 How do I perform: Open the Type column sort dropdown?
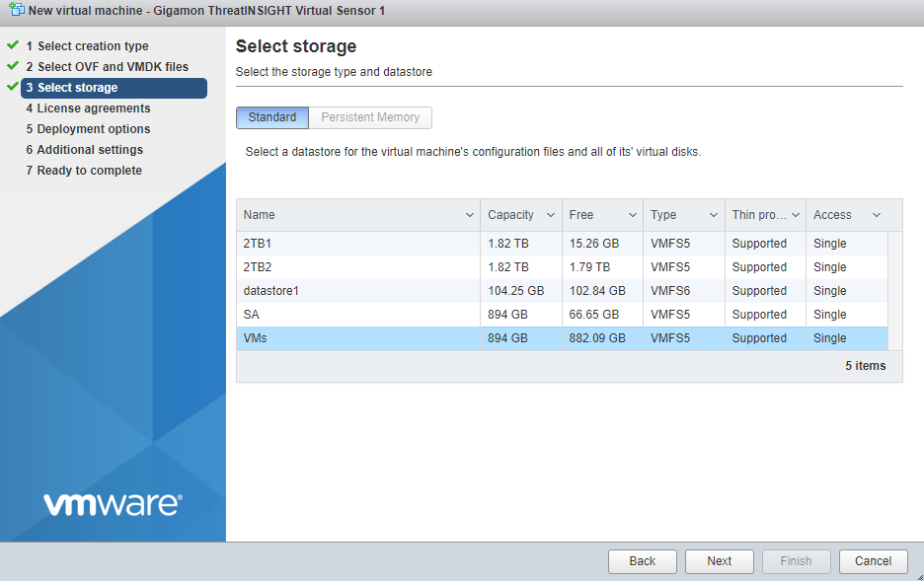(x=713, y=214)
